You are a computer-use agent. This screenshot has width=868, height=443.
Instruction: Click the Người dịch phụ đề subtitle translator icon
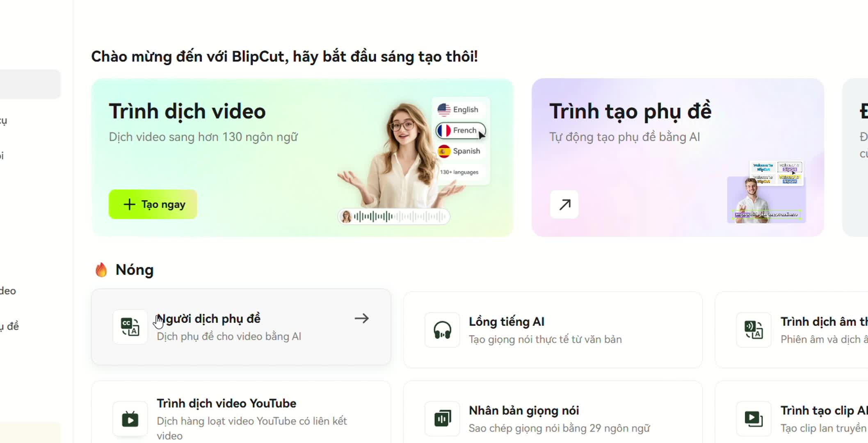coord(130,327)
